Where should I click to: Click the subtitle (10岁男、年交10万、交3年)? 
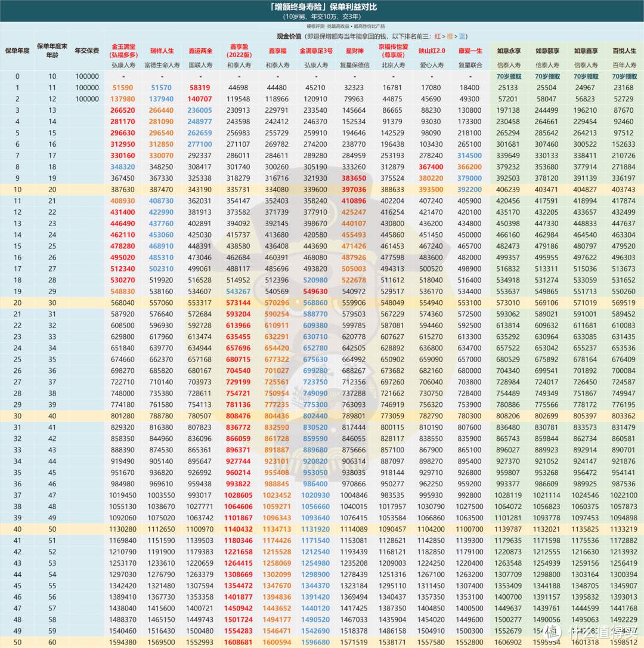point(322,17)
